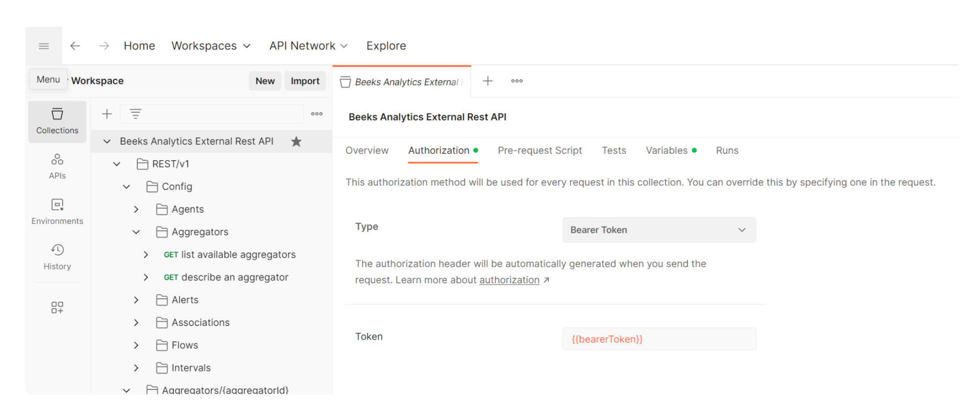Go forward with the right arrow
Viewport: 980px width, 414px height.
click(x=104, y=46)
